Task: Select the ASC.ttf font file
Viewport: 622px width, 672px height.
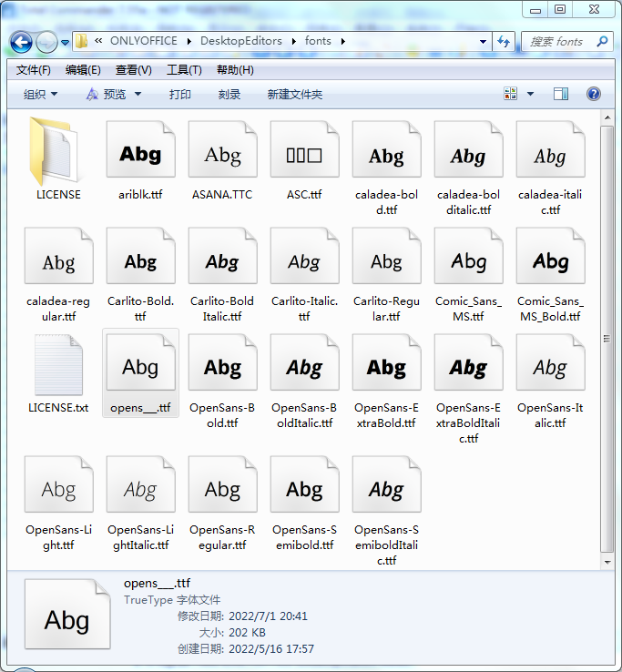Action: (304, 160)
